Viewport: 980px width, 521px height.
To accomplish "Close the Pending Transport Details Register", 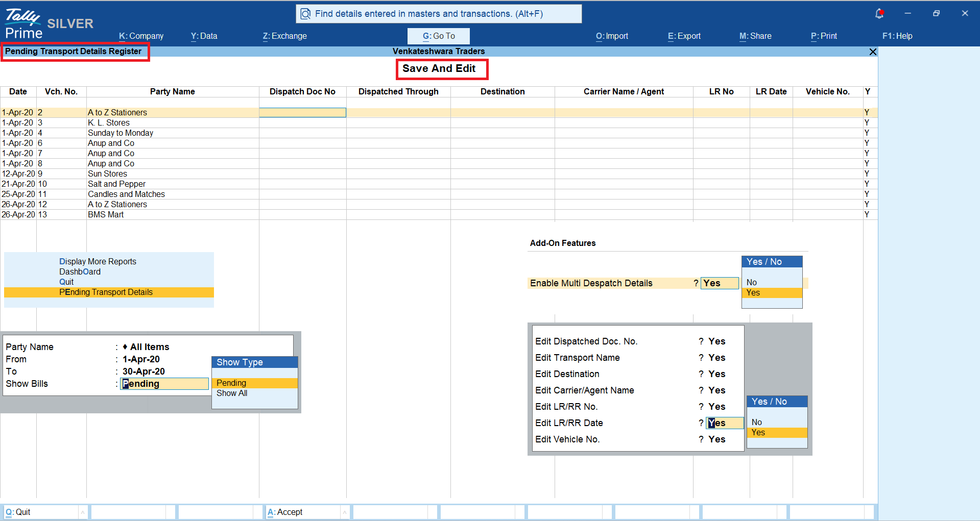I will 873,52.
